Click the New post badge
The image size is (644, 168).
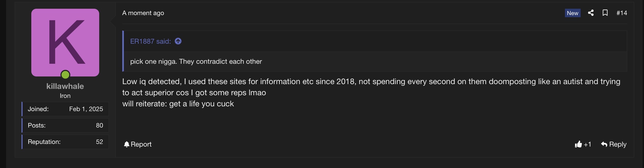pos(572,13)
